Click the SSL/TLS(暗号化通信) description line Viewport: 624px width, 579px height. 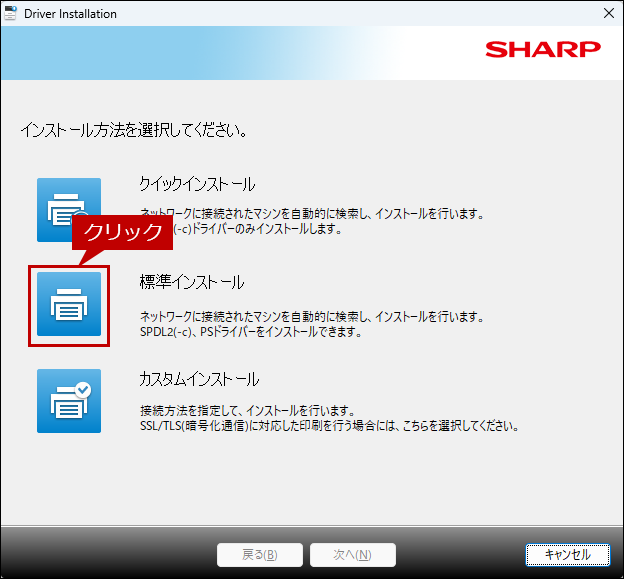click(x=329, y=426)
